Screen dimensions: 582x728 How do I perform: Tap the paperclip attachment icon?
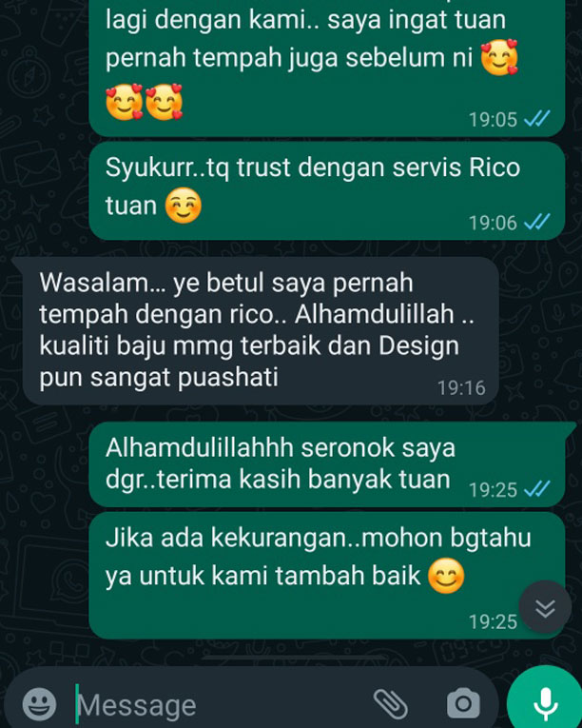[390, 704]
